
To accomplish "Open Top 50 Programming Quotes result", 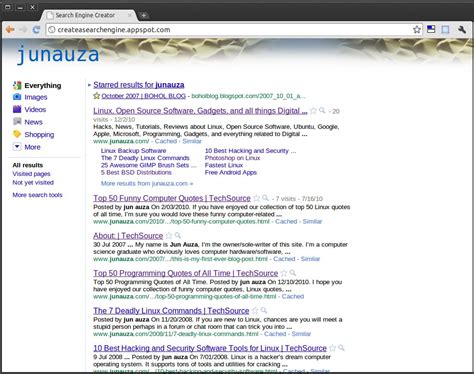I will coord(186,273).
